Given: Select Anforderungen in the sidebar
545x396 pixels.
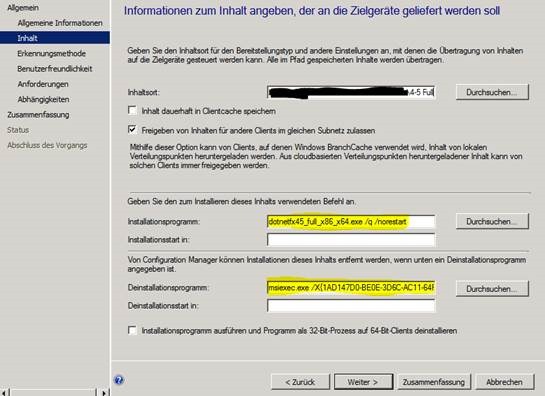Looking at the screenshot, I should point(43,84).
